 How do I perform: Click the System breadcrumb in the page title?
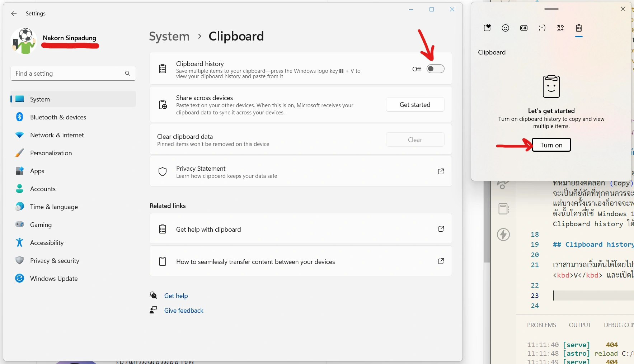tap(169, 36)
